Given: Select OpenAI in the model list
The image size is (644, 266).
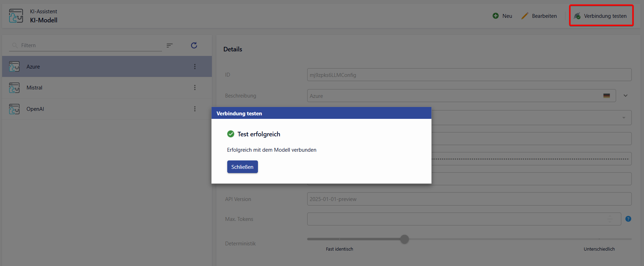Looking at the screenshot, I should point(35,109).
